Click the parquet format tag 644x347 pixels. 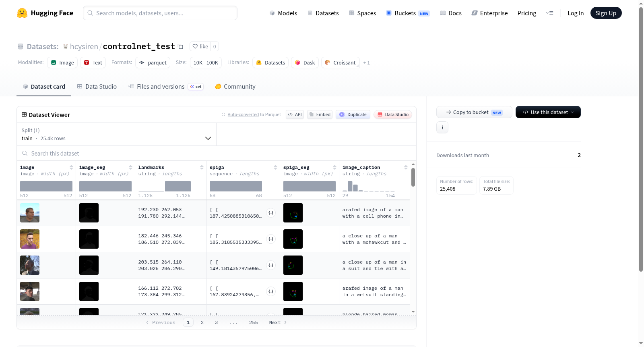tap(153, 62)
